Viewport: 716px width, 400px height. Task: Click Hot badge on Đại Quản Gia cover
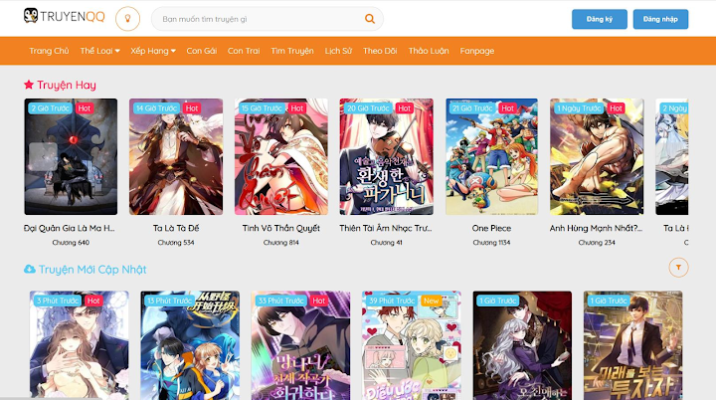tap(85, 108)
